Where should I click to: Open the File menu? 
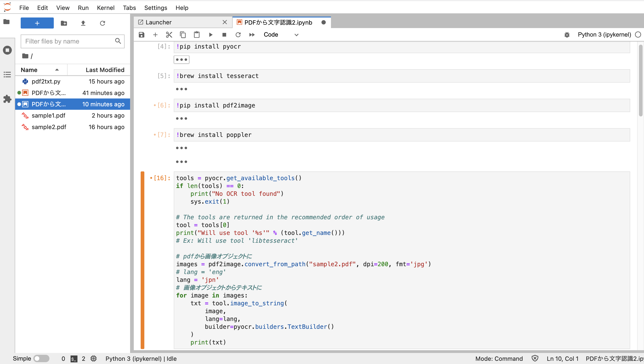point(24,8)
